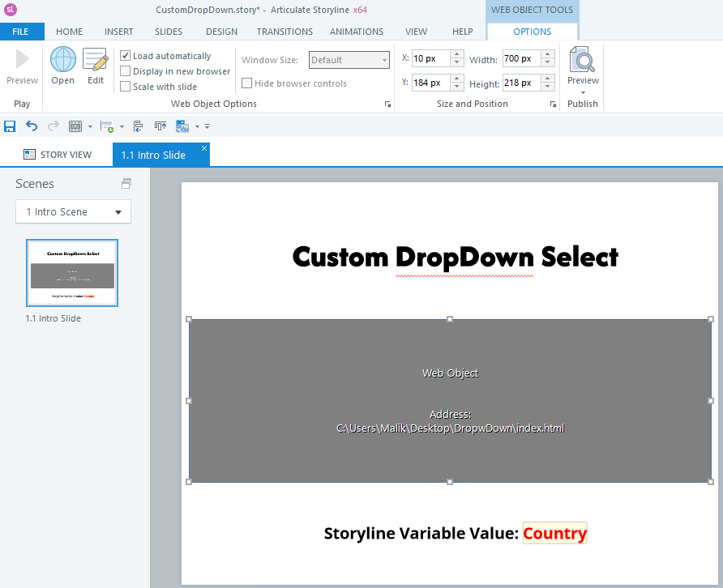
Task: Open the INSERT ribbon tab
Action: 118,32
